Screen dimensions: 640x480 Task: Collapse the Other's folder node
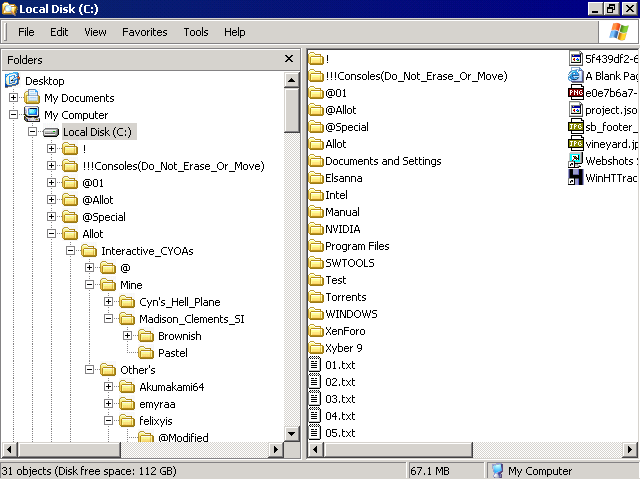click(x=89, y=369)
